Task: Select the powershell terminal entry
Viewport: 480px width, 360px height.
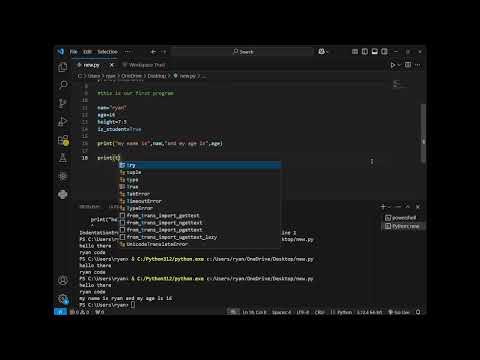Action: 403,218
